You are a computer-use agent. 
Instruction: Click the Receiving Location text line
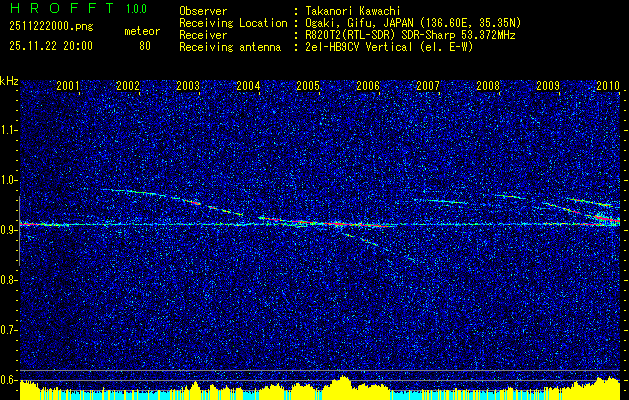coord(350,23)
